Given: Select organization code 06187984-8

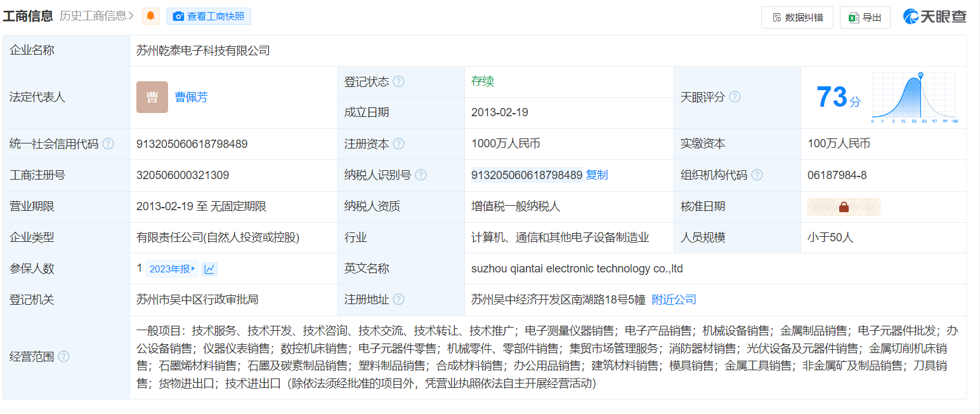Looking at the screenshot, I should [x=837, y=175].
